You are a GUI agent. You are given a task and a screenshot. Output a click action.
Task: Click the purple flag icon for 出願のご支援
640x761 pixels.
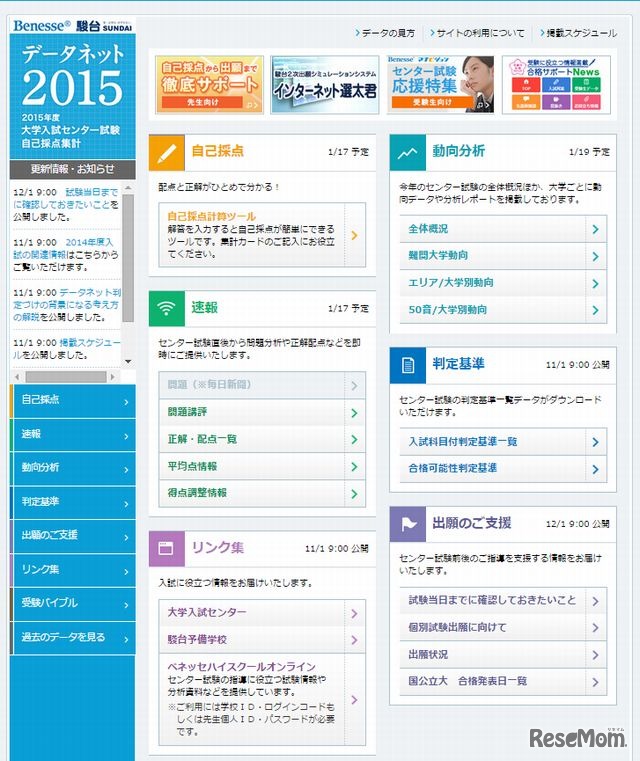click(x=408, y=524)
